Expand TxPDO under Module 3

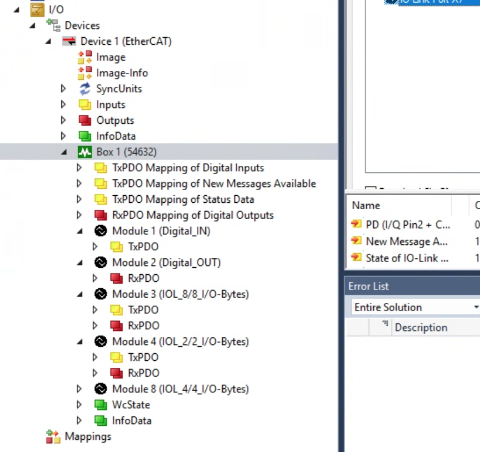point(95,310)
